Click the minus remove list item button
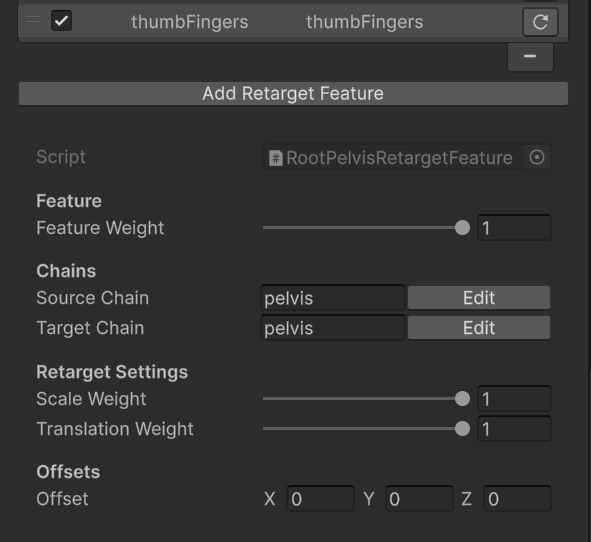 (530, 57)
